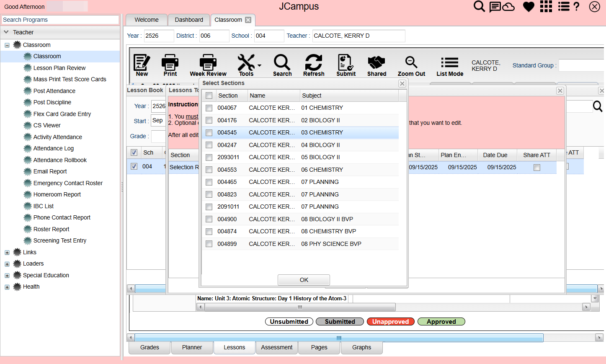Click the cloud icon in header

coord(508,7)
